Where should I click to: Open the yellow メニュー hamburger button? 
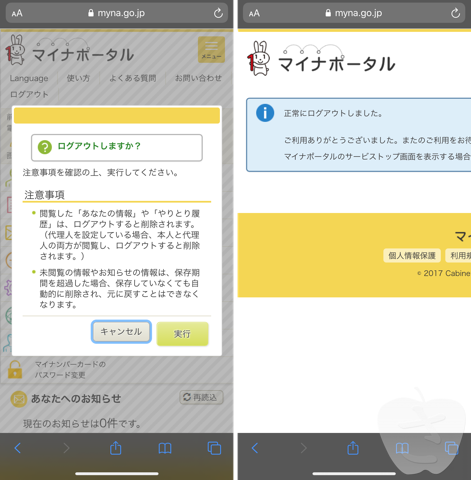pyautogui.click(x=211, y=50)
